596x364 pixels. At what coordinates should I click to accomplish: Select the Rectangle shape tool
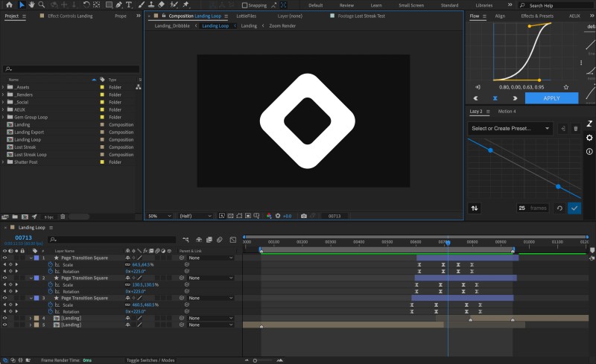(x=109, y=5)
